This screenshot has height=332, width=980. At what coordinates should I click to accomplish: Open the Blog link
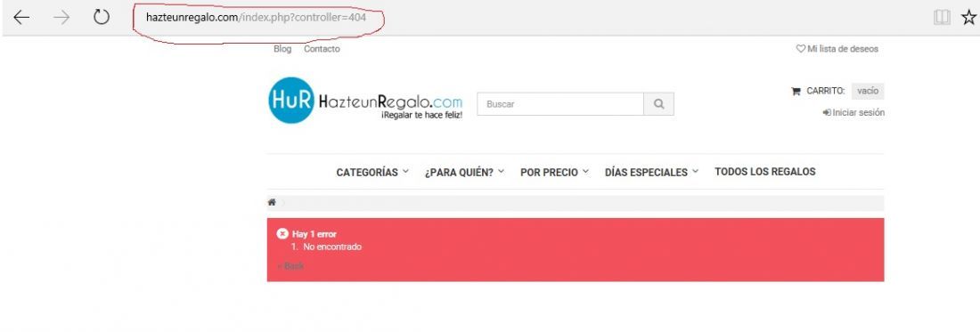click(282, 49)
